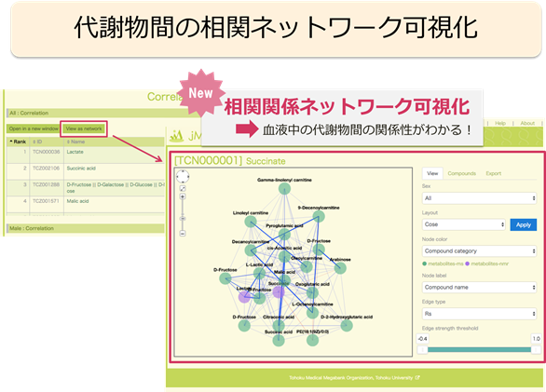Click the blue Apply button
This screenshot has width=546, height=392.
(x=524, y=224)
